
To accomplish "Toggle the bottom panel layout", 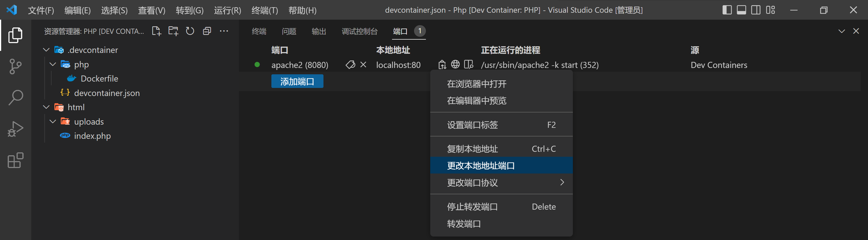I will coord(741,10).
